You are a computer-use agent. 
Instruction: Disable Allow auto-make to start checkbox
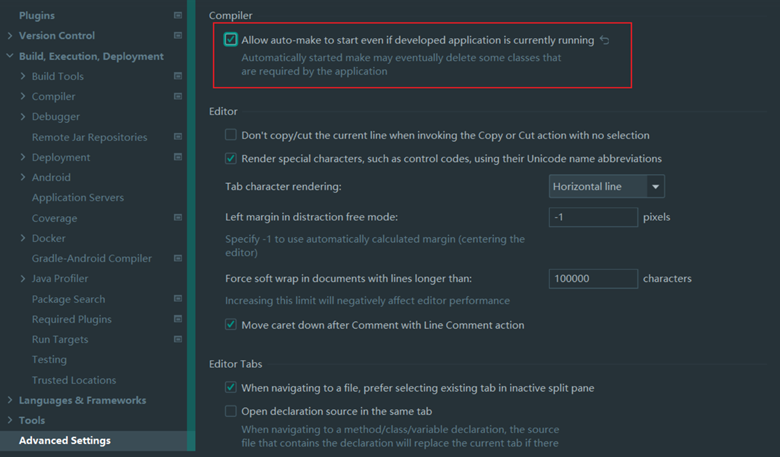[x=231, y=40]
